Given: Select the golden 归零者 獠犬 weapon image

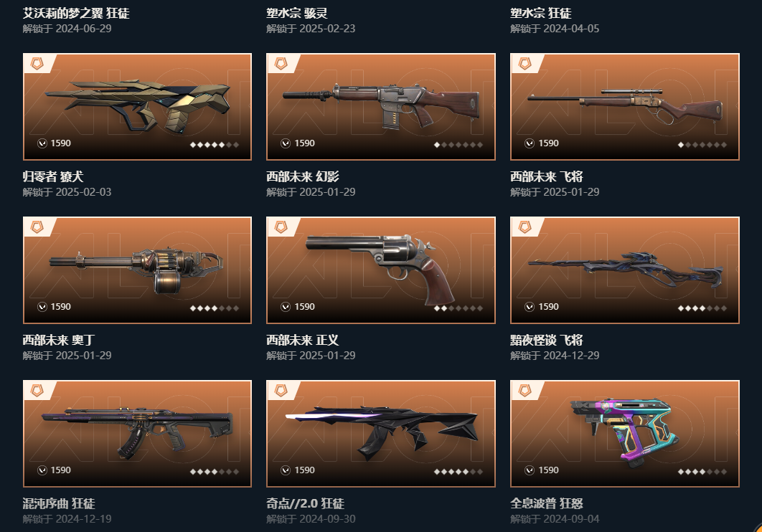Looking at the screenshot, I should 138,107.
